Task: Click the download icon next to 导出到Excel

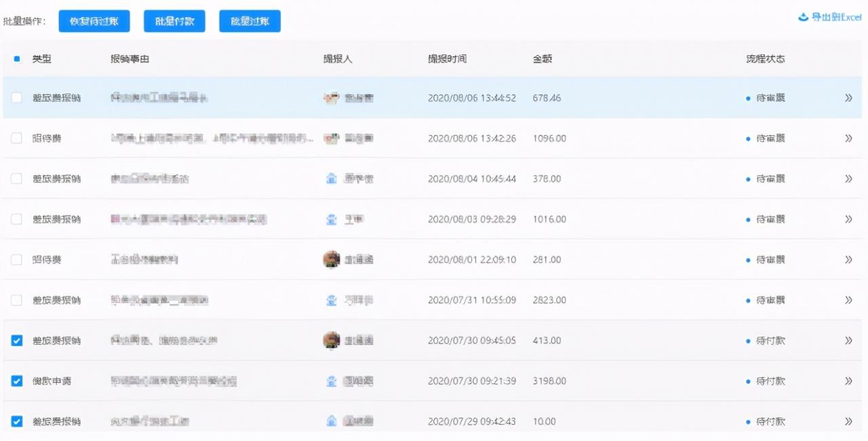Action: [x=803, y=17]
